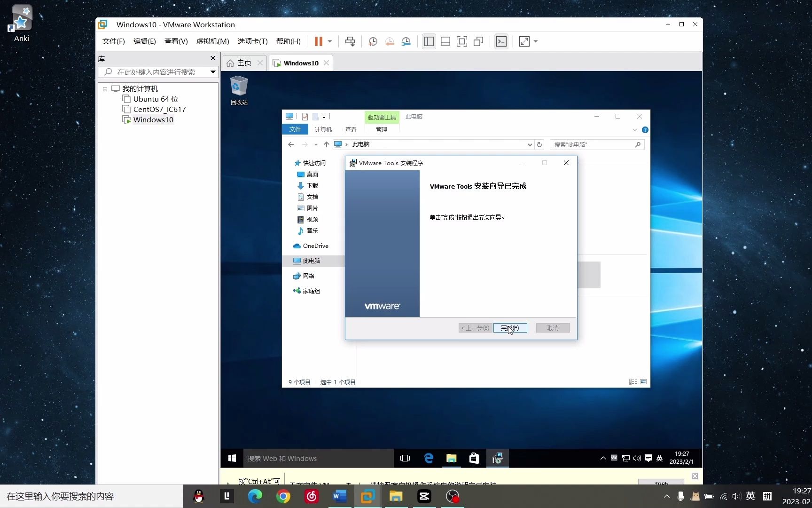The image size is (812, 508).
Task: Click VMware Tools installer taskbar icon
Action: 497,458
